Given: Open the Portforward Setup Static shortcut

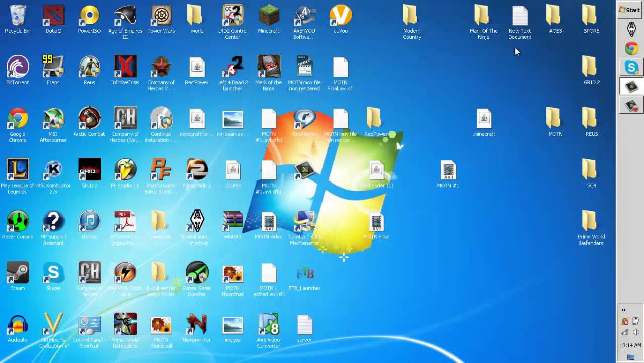Looking at the screenshot, I should (161, 170).
